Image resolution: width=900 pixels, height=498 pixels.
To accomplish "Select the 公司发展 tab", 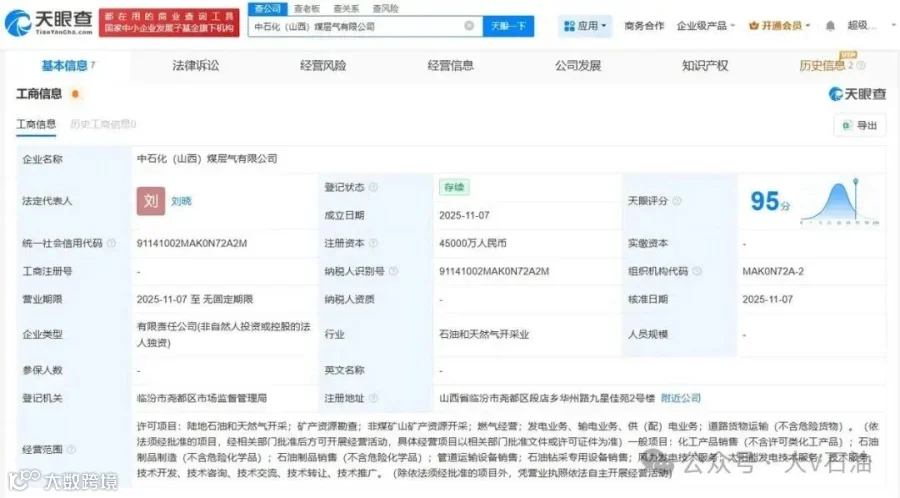I will point(578,65).
